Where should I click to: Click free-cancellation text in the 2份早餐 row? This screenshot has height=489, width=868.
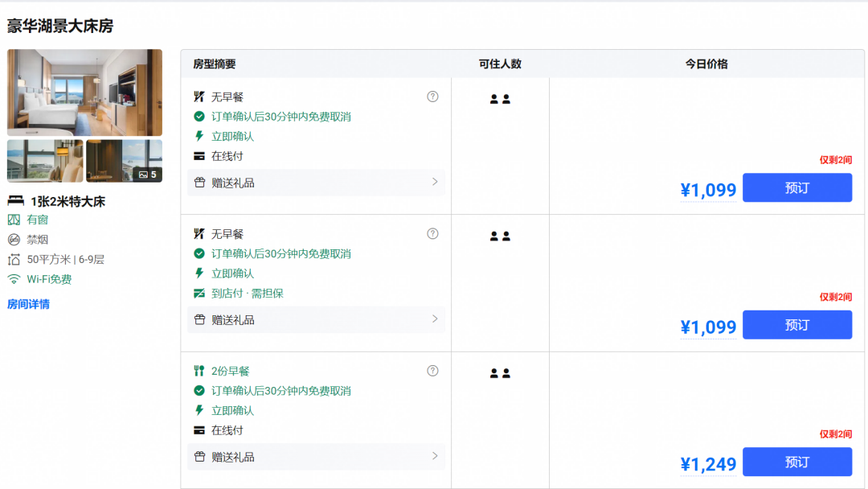pos(280,391)
